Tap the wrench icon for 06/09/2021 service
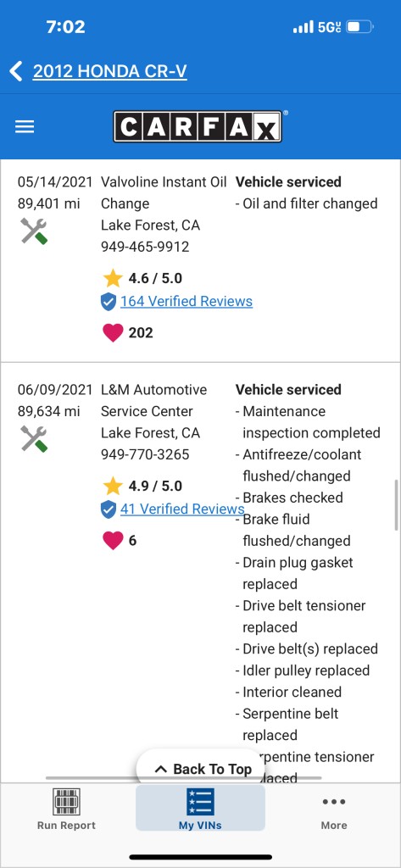This screenshot has height=868, width=401. point(35,438)
